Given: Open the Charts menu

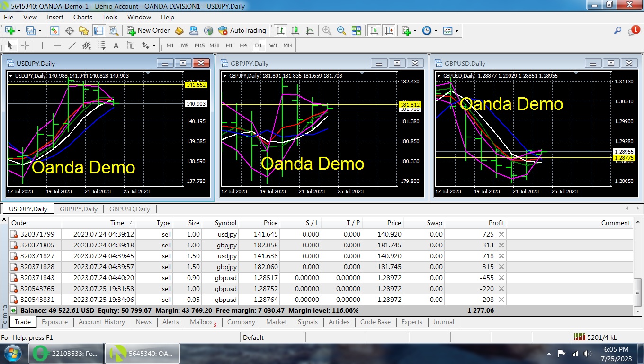Looking at the screenshot, I should (82, 17).
